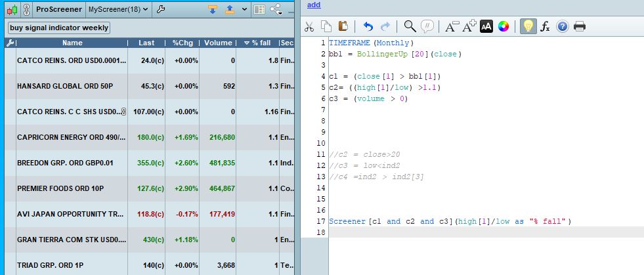Increase font size with A-plus icon
Image resolution: width=644 pixels, height=275 pixels.
469,26
